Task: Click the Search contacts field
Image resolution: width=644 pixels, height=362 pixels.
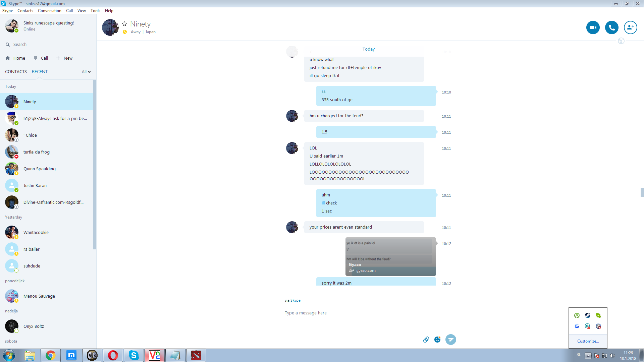Action: (x=47, y=45)
